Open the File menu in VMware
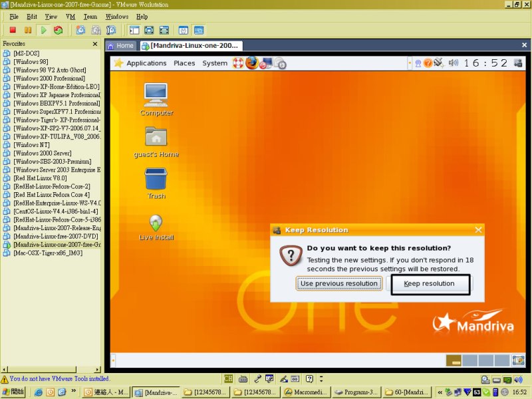 14,17
